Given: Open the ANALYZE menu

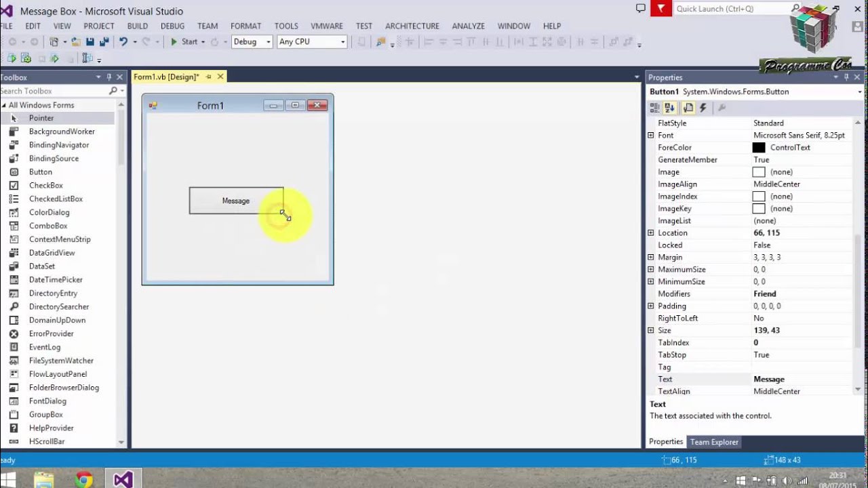Looking at the screenshot, I should pyautogui.click(x=468, y=26).
